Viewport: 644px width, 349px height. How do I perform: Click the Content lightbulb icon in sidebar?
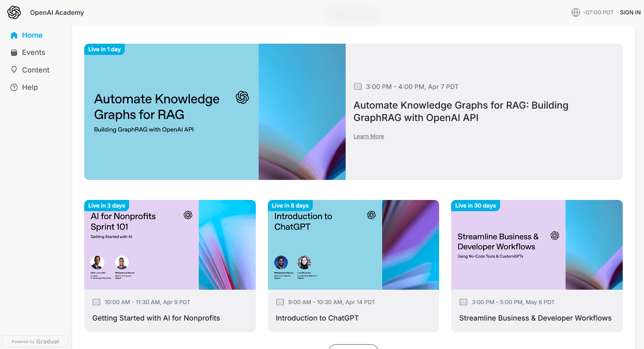pos(14,70)
